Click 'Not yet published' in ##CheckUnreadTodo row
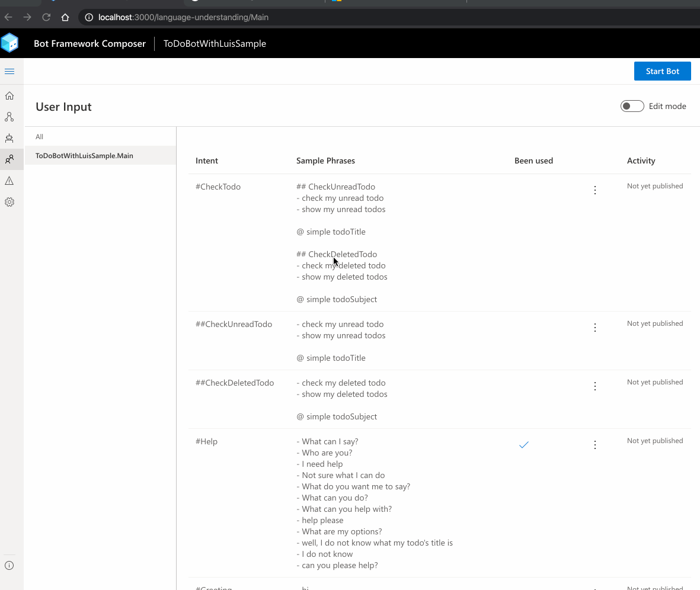Image resolution: width=700 pixels, height=590 pixels. [x=655, y=323]
